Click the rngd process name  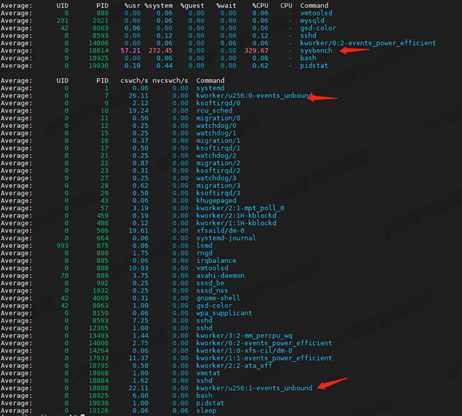[204, 253]
